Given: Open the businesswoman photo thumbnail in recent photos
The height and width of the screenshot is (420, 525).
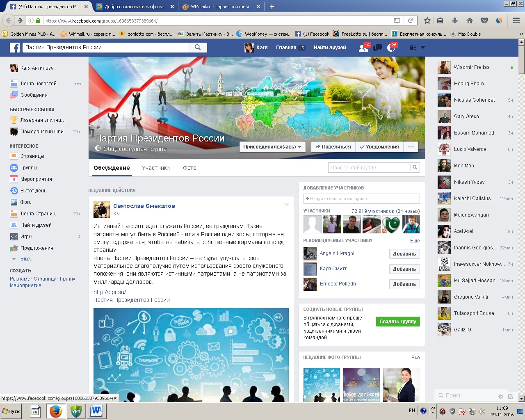Looking at the screenshot, I should click(401, 385).
